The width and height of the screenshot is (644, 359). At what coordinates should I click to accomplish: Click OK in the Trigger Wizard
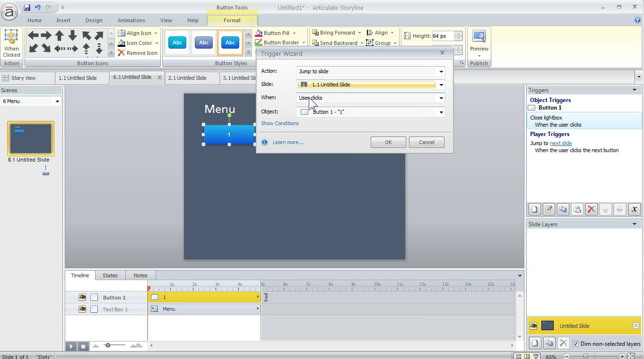388,142
